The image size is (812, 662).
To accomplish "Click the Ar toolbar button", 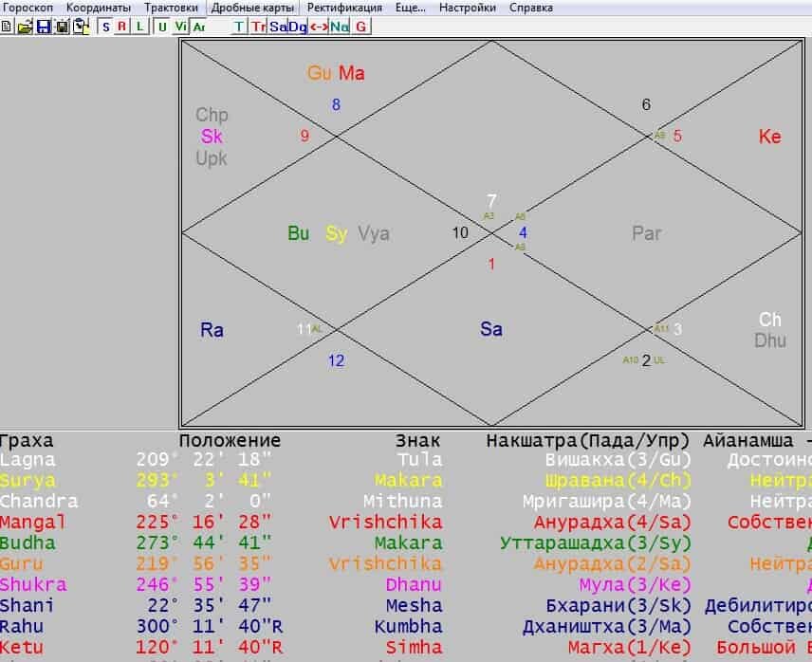I will pyautogui.click(x=199, y=27).
